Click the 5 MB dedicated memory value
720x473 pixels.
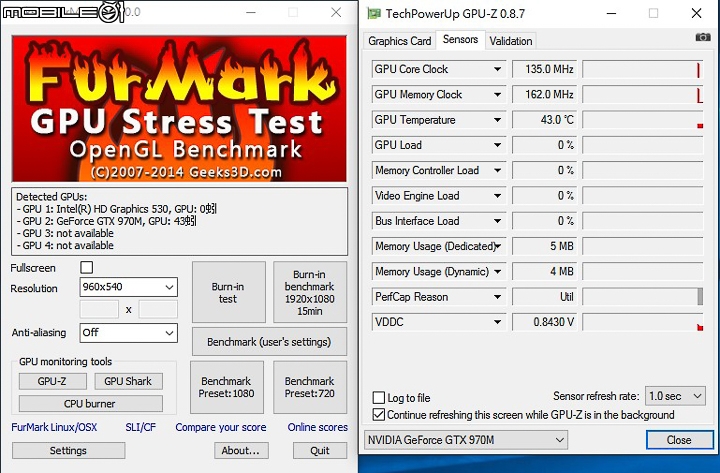[x=544, y=246]
